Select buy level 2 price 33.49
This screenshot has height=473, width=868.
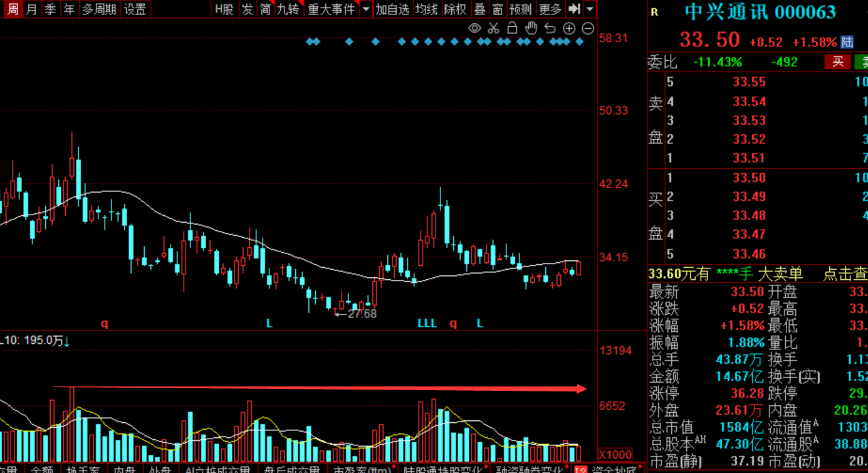[750, 197]
